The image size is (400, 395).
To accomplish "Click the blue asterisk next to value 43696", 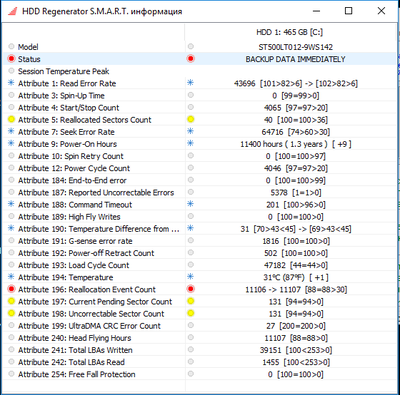I will (x=191, y=83).
